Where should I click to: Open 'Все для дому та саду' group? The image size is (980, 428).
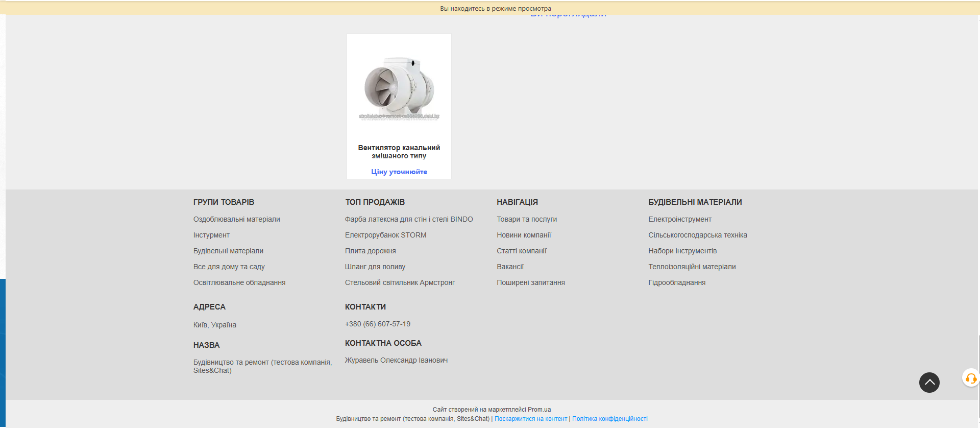(x=229, y=267)
